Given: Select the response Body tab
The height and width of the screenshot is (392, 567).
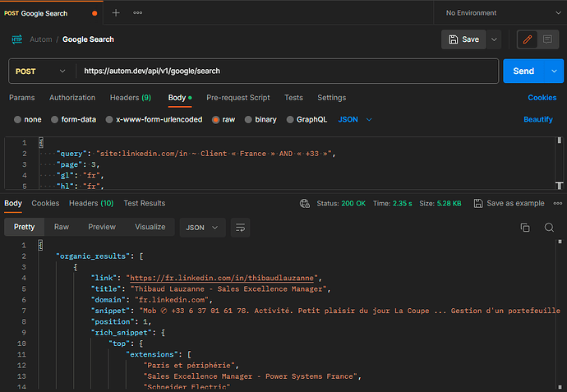Looking at the screenshot, I should (x=13, y=203).
